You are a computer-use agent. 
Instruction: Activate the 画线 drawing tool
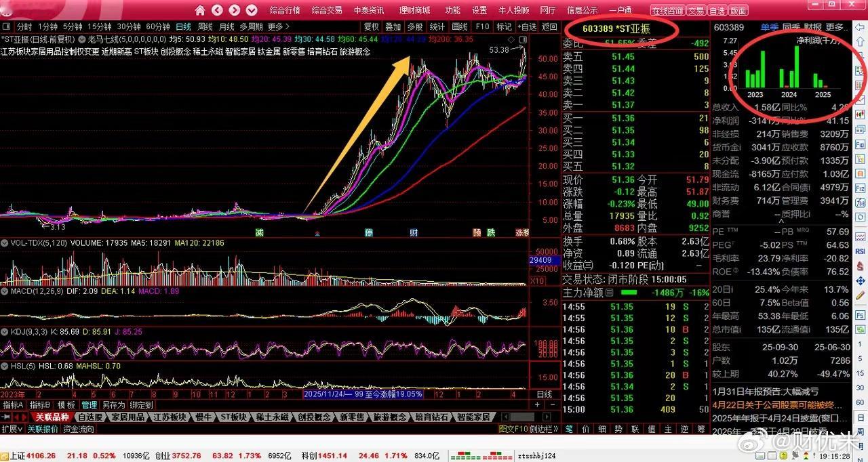point(460,27)
